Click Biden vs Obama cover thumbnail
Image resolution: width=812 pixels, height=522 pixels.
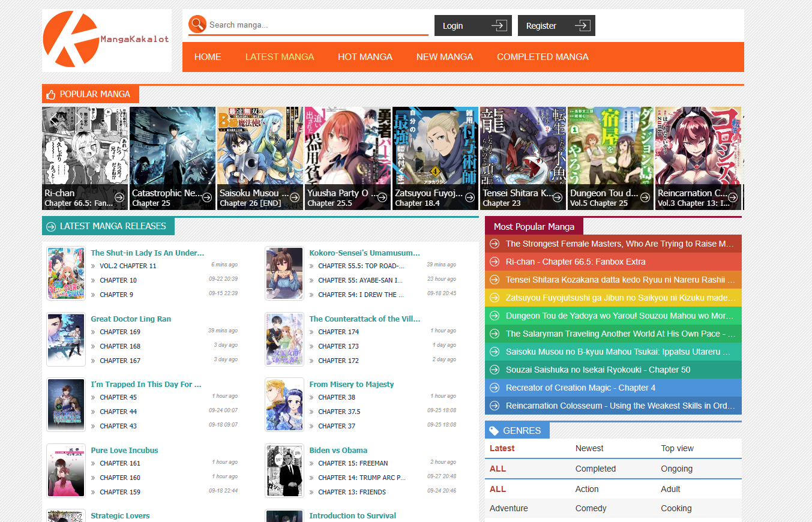click(x=284, y=470)
